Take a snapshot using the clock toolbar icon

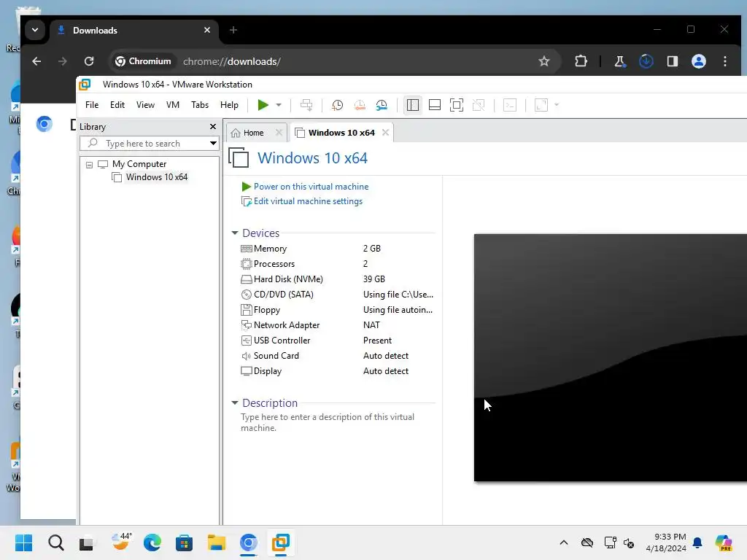pyautogui.click(x=337, y=105)
